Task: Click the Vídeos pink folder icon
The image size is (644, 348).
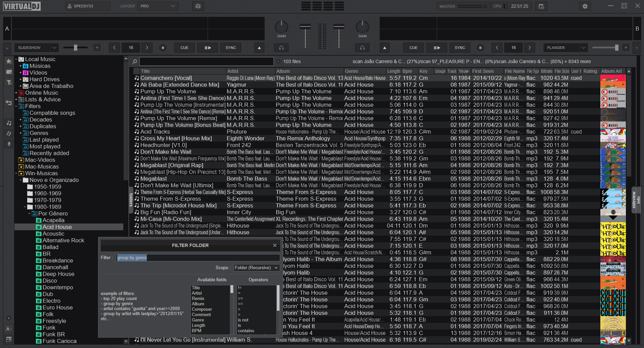Action: (x=26, y=72)
